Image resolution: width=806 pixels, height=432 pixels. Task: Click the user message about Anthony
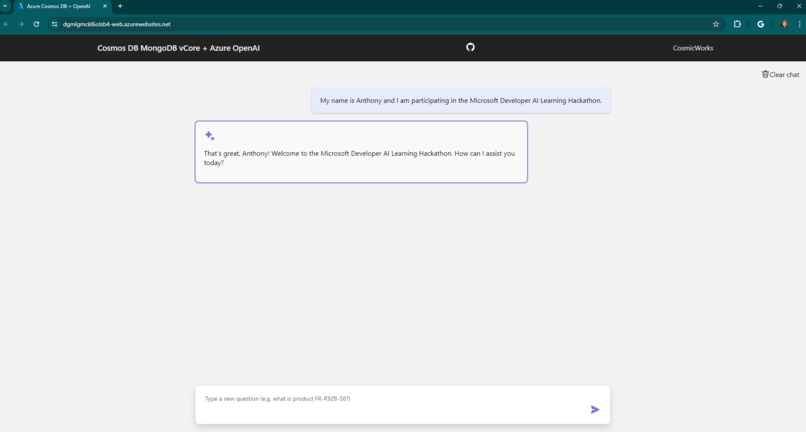coord(461,100)
